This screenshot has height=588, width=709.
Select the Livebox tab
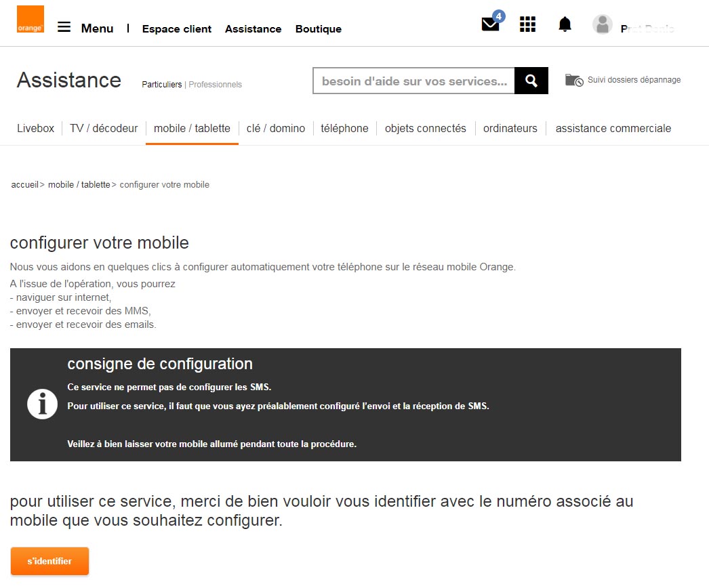[x=36, y=128]
